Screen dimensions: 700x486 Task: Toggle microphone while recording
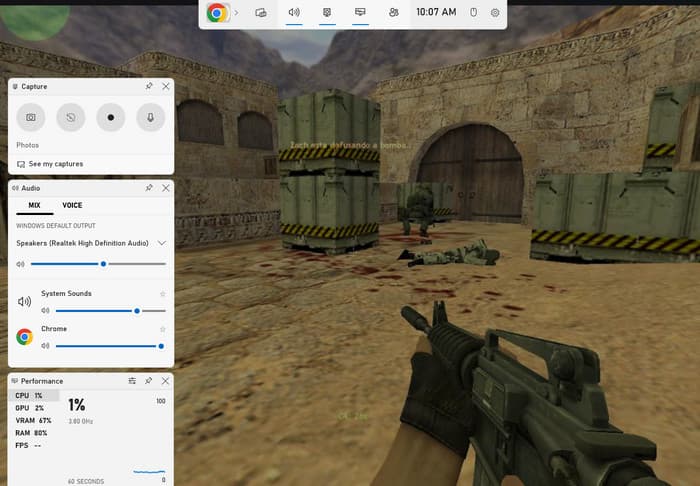click(150, 117)
